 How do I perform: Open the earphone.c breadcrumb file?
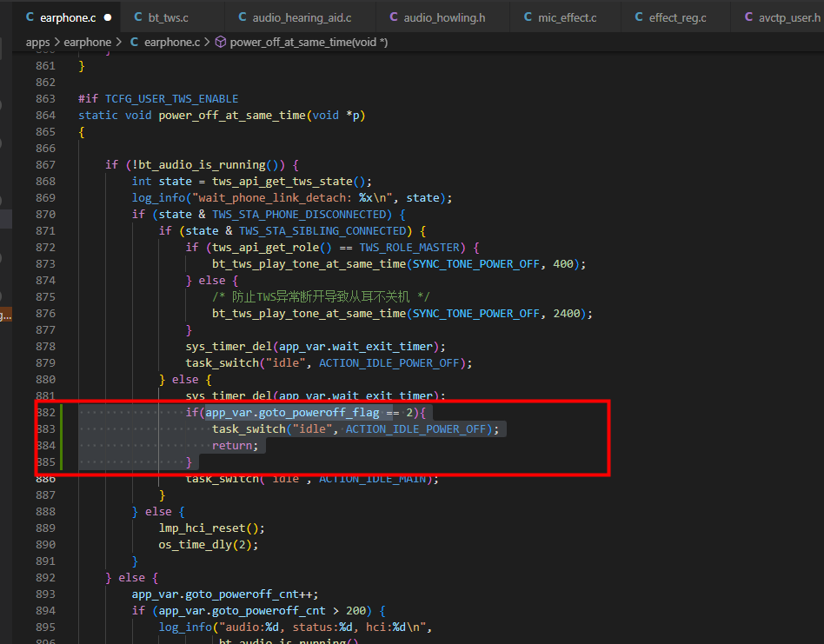(x=172, y=42)
